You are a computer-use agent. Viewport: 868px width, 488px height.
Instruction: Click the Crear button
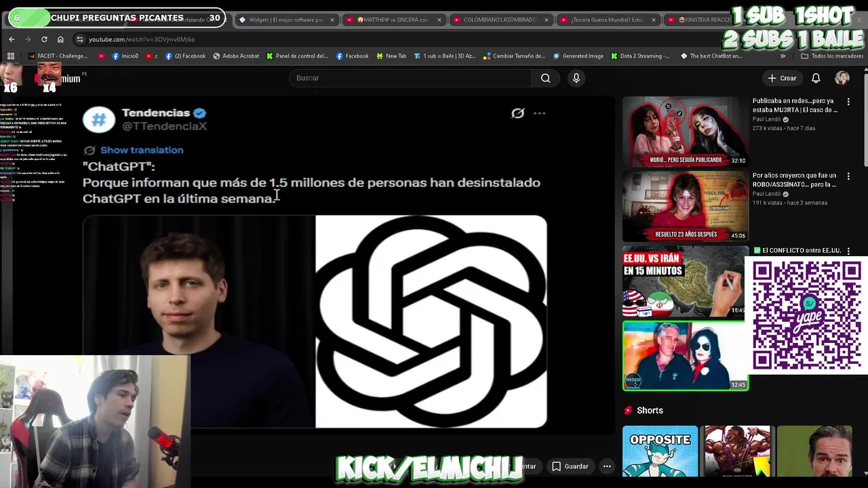click(782, 78)
